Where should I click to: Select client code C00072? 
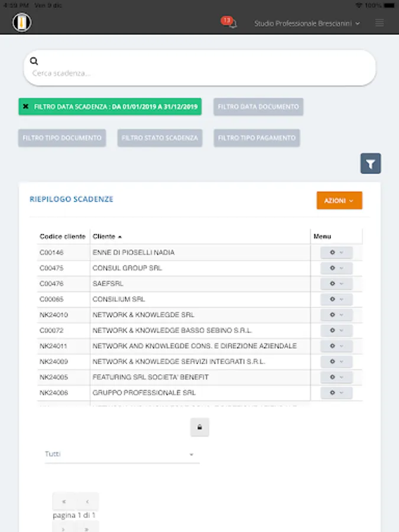point(51,330)
